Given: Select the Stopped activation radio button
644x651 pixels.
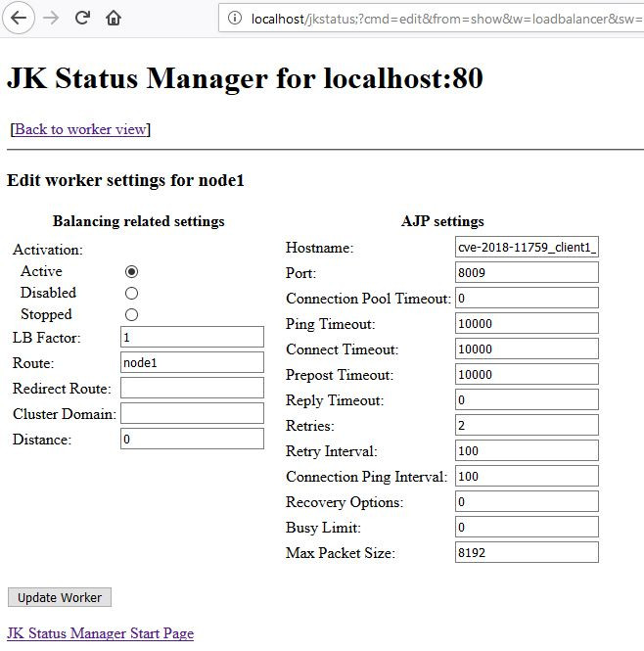Looking at the screenshot, I should 132,314.
